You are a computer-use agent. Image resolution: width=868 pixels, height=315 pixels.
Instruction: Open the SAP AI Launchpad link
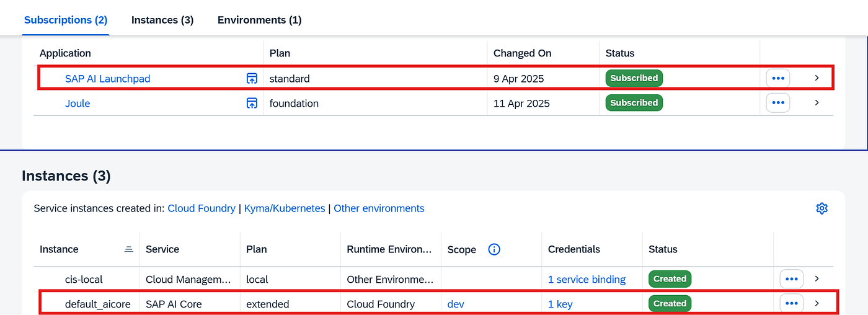[x=107, y=79]
